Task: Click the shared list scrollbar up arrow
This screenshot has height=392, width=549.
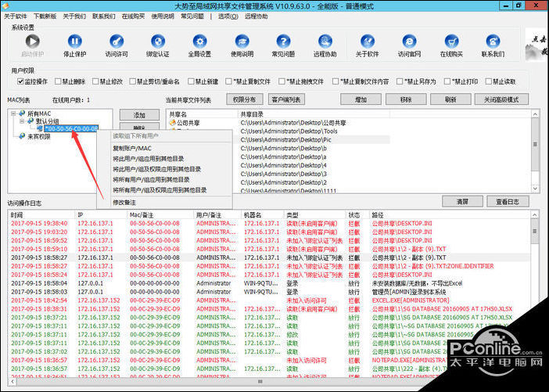Action: point(536,114)
